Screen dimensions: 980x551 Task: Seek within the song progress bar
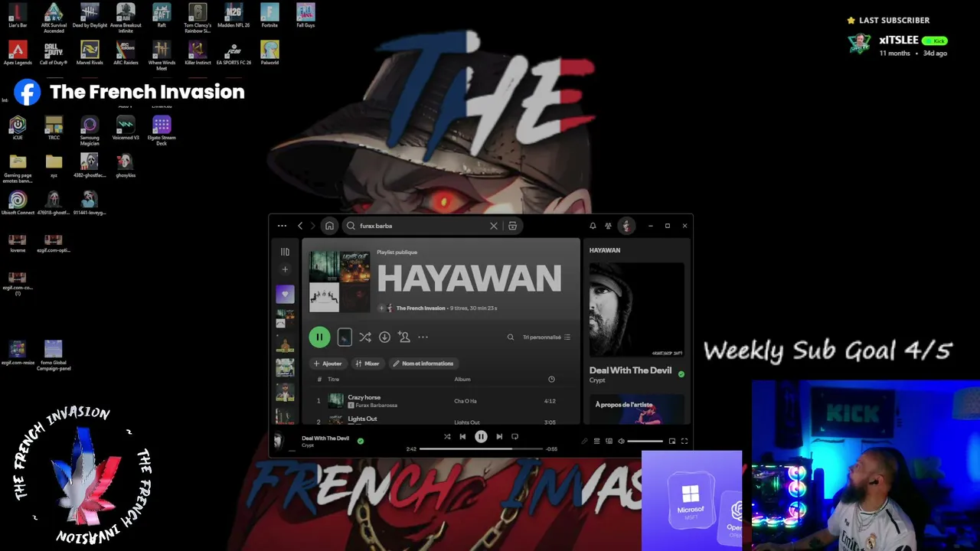point(481,449)
